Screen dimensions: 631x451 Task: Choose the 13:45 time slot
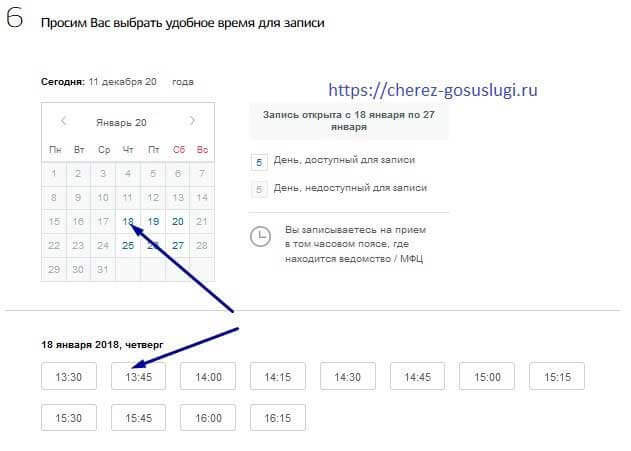tap(138, 377)
